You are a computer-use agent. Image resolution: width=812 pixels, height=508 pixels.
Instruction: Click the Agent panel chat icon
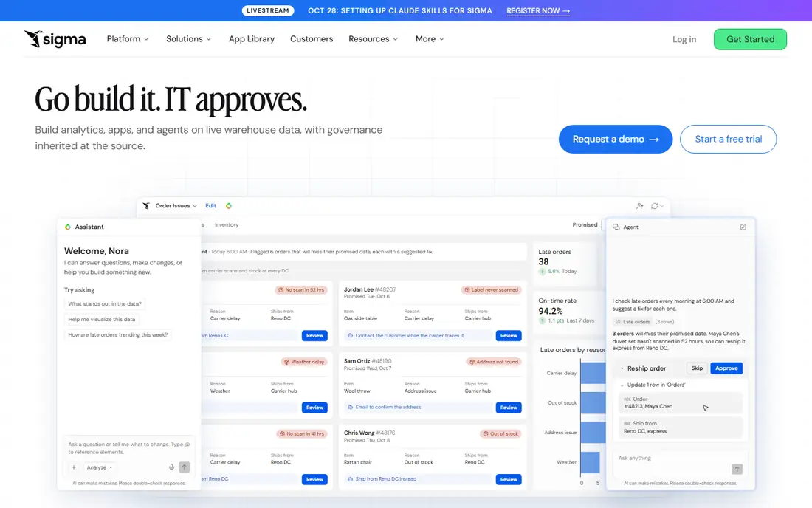[x=616, y=227]
